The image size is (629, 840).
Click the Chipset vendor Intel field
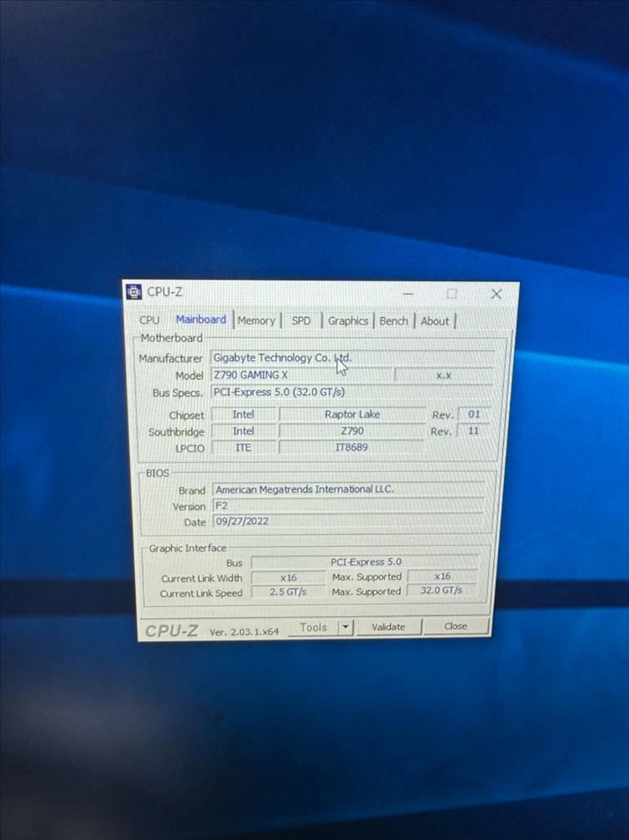243,414
